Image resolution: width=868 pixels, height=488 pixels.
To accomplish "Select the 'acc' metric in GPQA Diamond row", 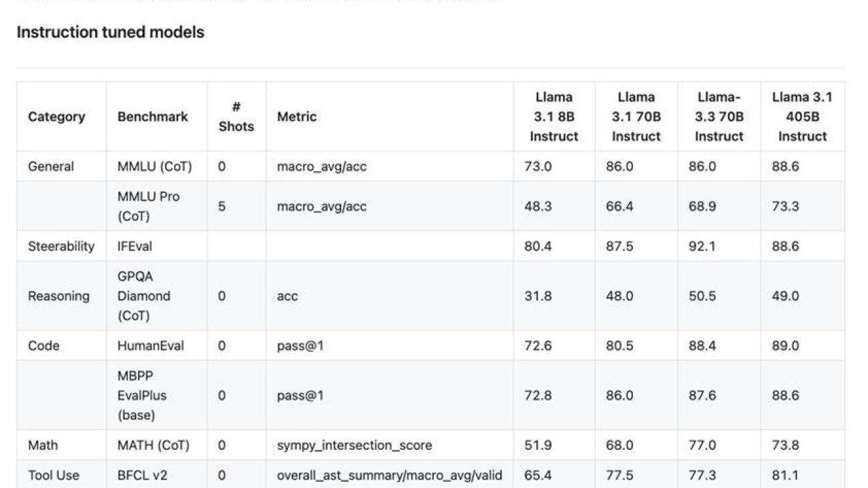I will pos(287,296).
